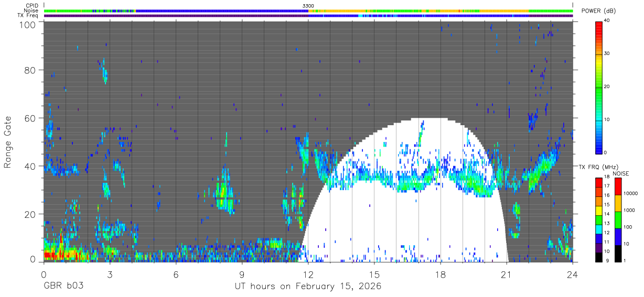The height and width of the screenshot is (297, 644).
Task: Click the blue 10-100 swatch in NOISE legend
Action: coord(618,236)
